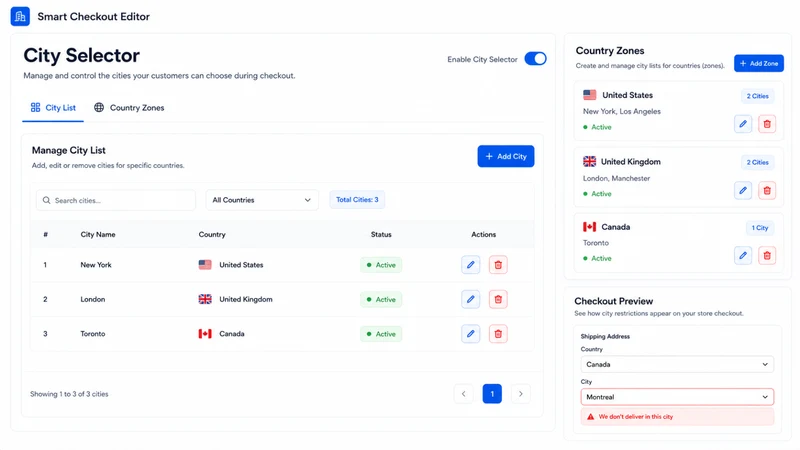Open the Country dropdown showing Canada

677,364
